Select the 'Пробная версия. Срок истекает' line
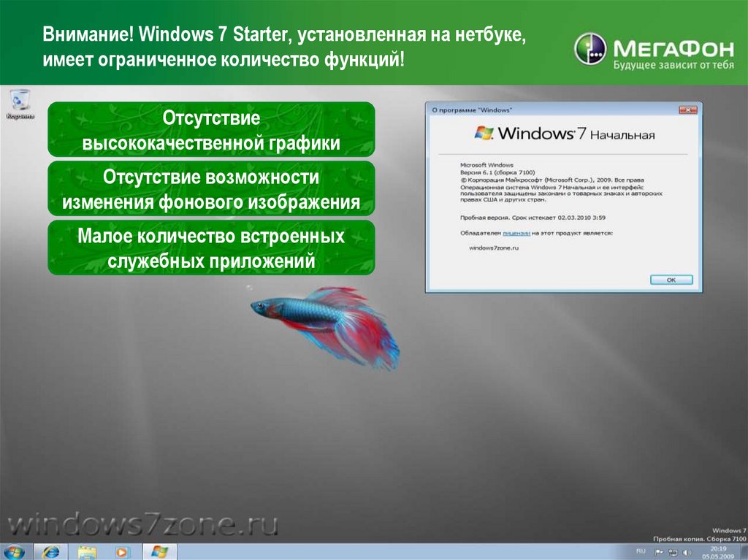Screen dimensions: 748x560 tap(533, 218)
